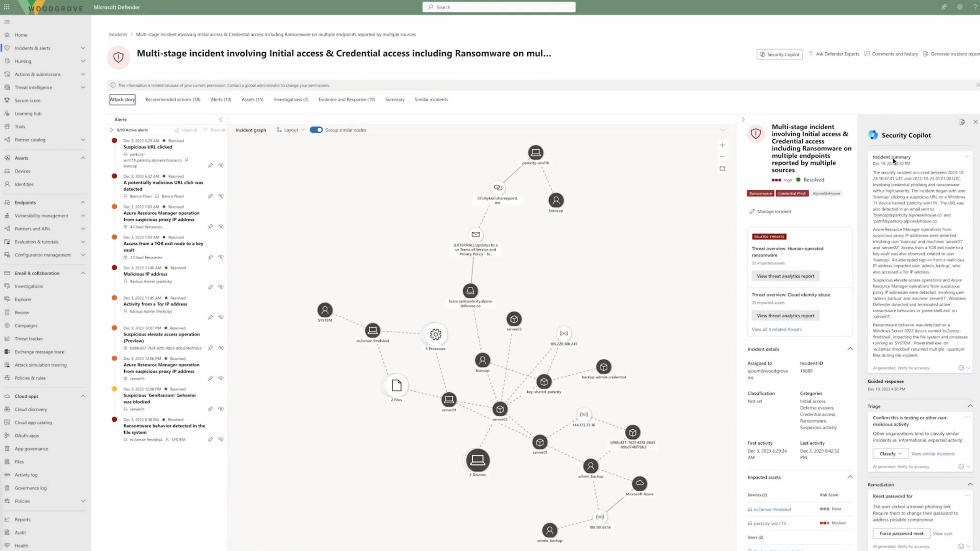
Task: Select the Recommended actions tab
Action: 173,99
